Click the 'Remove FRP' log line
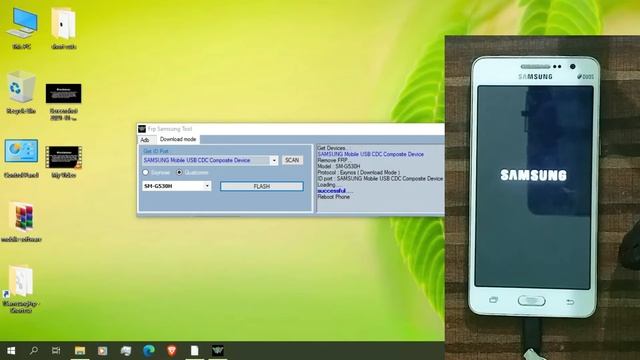Viewport: 640px width, 360px height. coord(333,160)
